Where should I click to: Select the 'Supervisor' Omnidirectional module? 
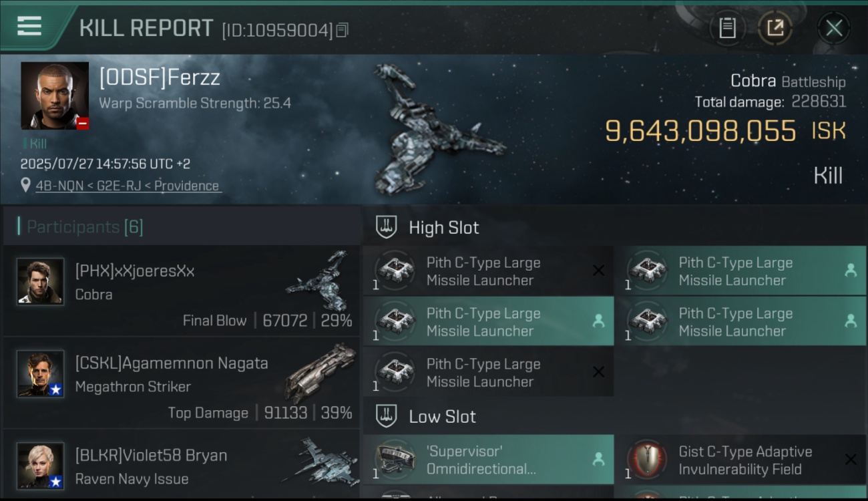pos(488,460)
